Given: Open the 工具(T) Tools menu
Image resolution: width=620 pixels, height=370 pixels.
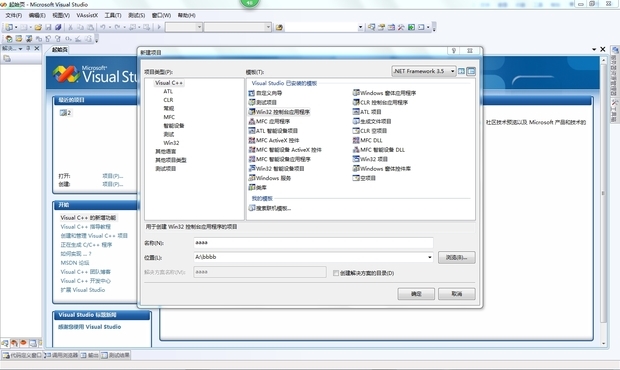Looking at the screenshot, I should [113, 15].
